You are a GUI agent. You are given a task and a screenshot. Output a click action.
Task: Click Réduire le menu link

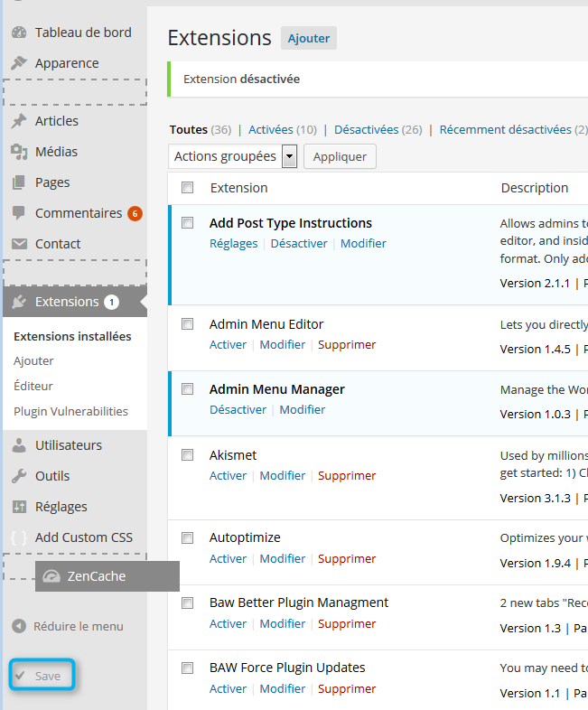pos(79,626)
